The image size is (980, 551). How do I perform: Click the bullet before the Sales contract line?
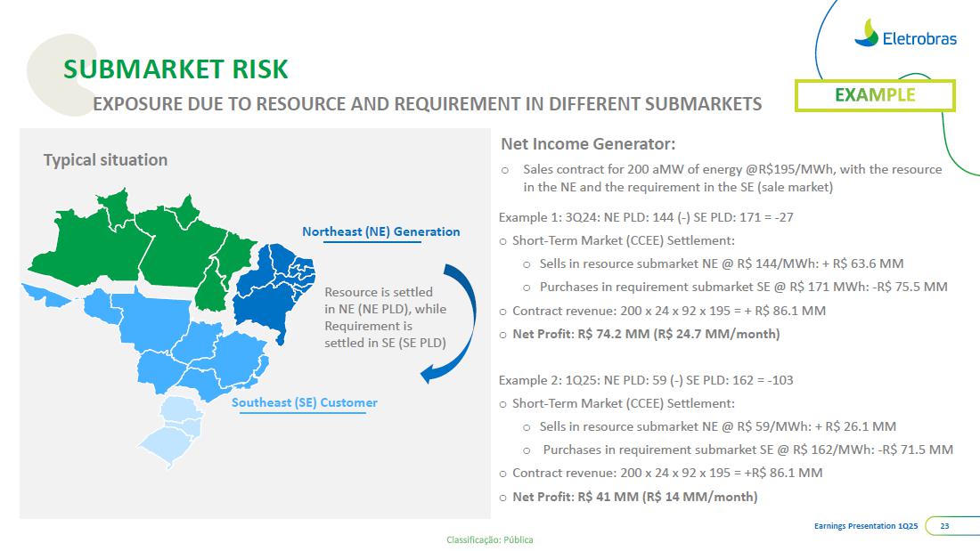[x=505, y=169]
